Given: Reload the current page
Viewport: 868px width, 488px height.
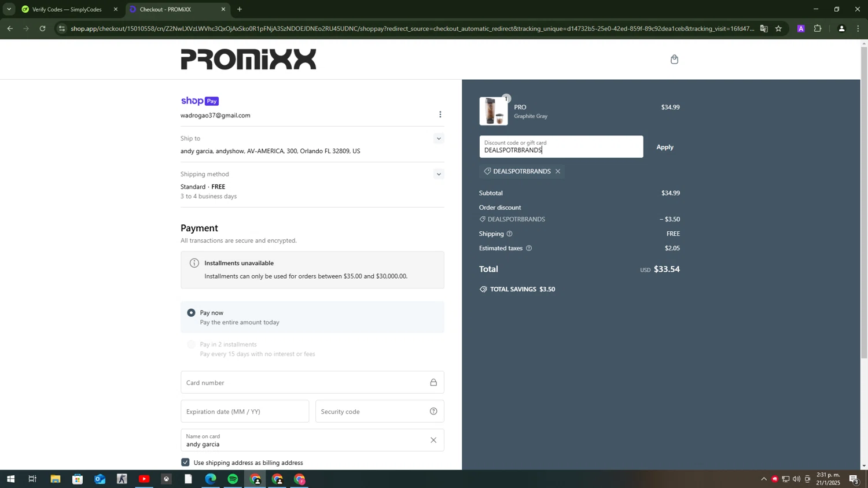Looking at the screenshot, I should [x=42, y=28].
